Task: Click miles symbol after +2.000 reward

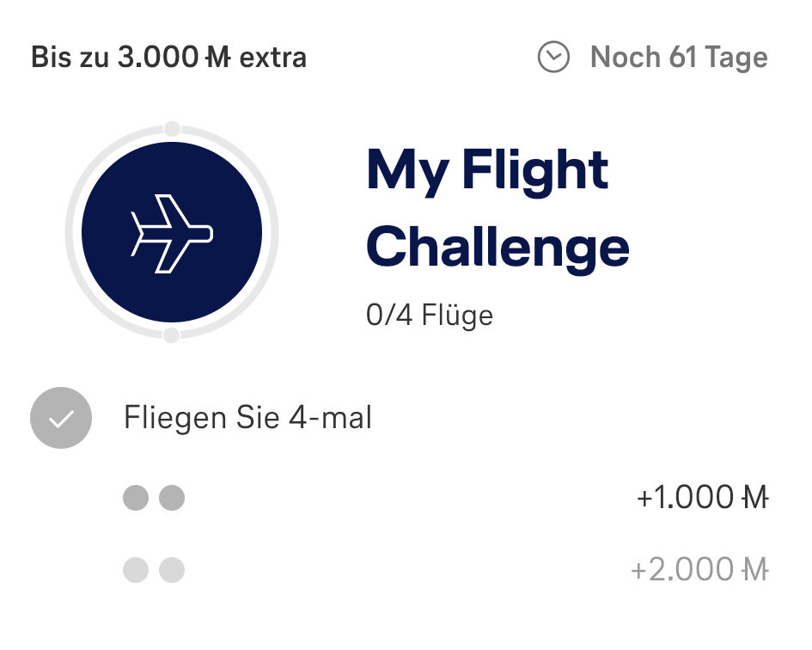Action: 754,570
